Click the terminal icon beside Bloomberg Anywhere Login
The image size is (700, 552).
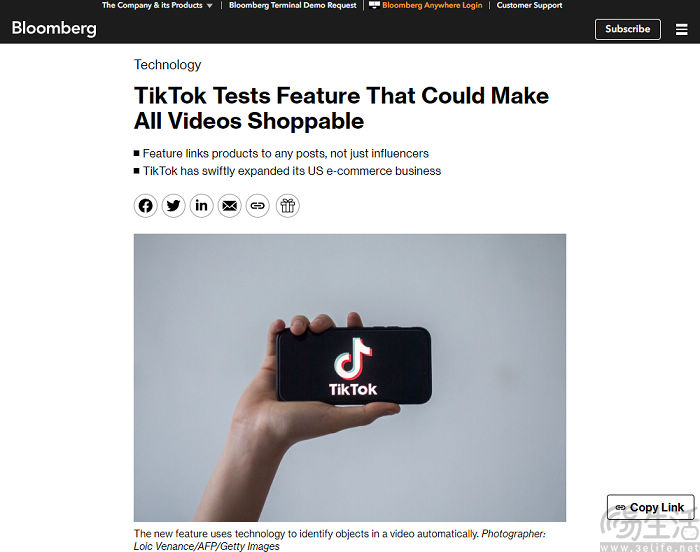pos(374,5)
